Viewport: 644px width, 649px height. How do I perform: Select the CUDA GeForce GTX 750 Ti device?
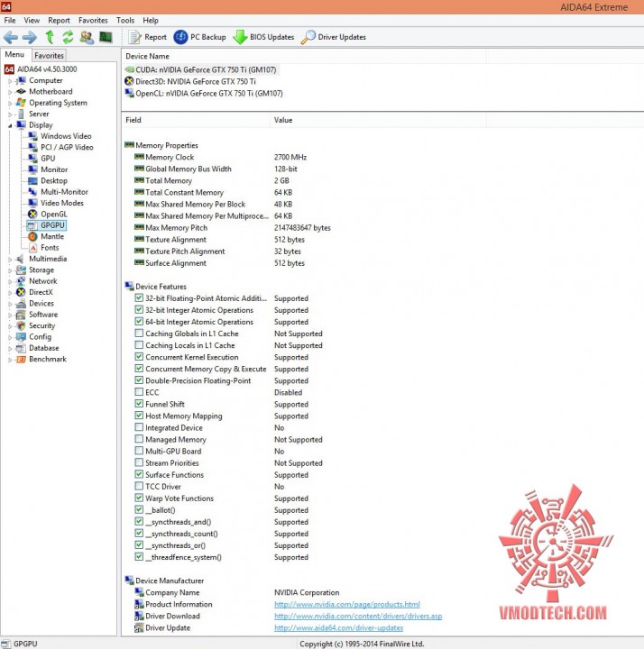200,70
